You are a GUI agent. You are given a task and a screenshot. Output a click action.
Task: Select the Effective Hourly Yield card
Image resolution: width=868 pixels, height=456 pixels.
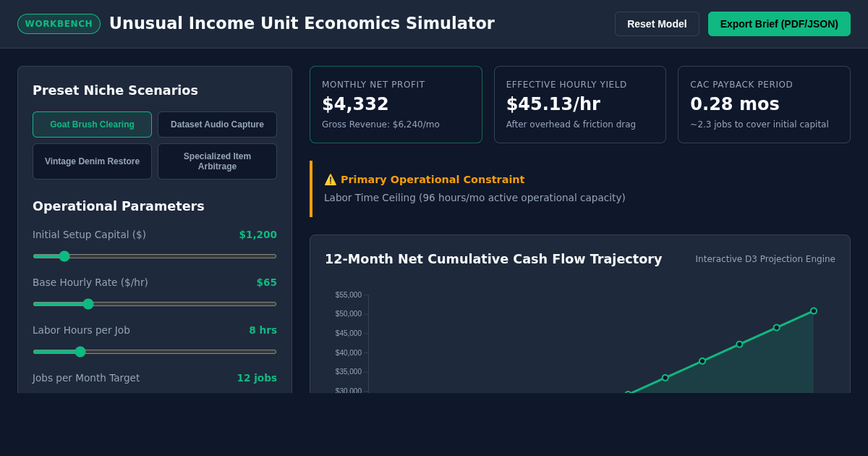click(580, 105)
